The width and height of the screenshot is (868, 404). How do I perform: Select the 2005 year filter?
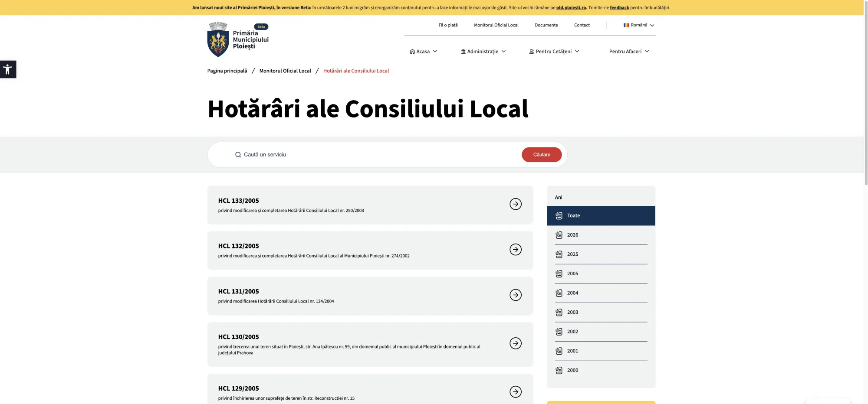[x=572, y=274]
